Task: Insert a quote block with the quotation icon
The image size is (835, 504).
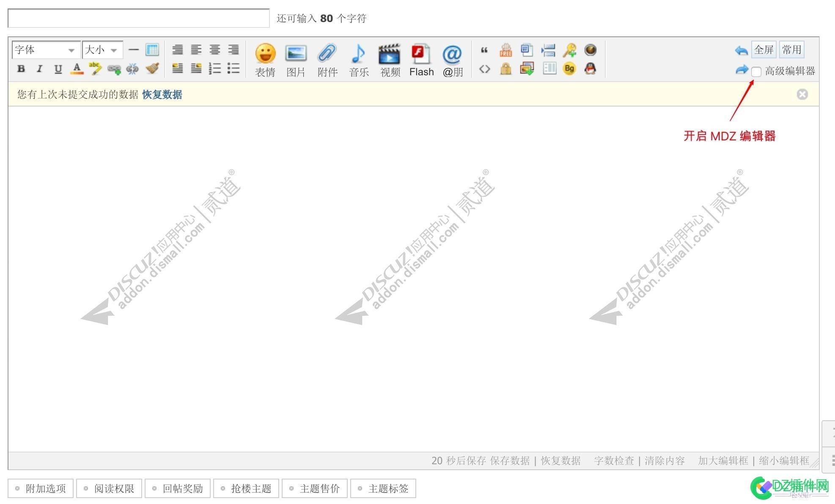Action: 485,50
